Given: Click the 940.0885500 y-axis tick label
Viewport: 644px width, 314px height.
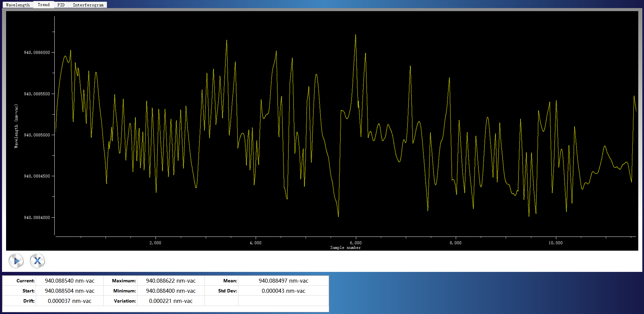Looking at the screenshot, I should coord(37,94).
